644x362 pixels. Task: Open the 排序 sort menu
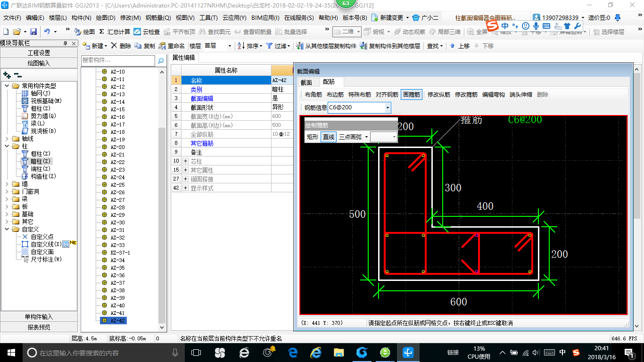click(250, 46)
